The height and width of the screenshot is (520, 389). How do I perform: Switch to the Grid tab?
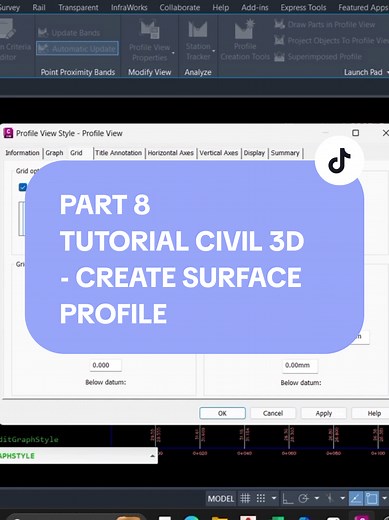pos(76,153)
